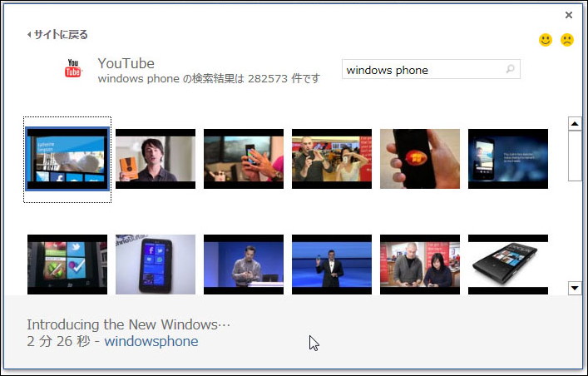Click the magnifier search icon
The height and width of the screenshot is (376, 588).
(x=510, y=69)
